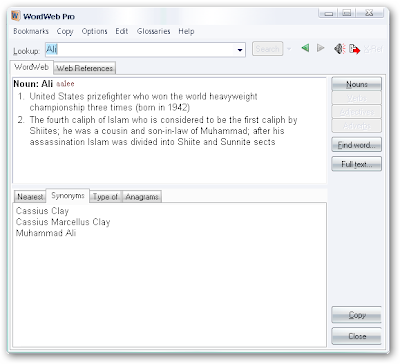
Task: Click the Find word... button
Action: coord(356,145)
